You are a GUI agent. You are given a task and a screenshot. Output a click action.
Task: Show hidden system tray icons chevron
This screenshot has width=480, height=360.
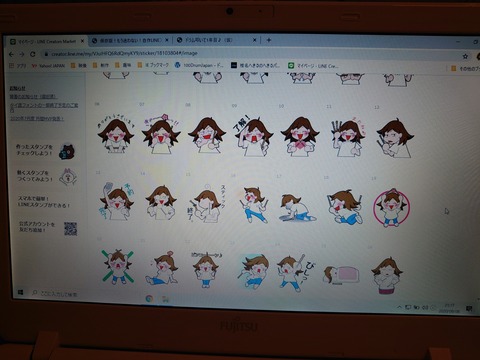[x=399, y=307]
